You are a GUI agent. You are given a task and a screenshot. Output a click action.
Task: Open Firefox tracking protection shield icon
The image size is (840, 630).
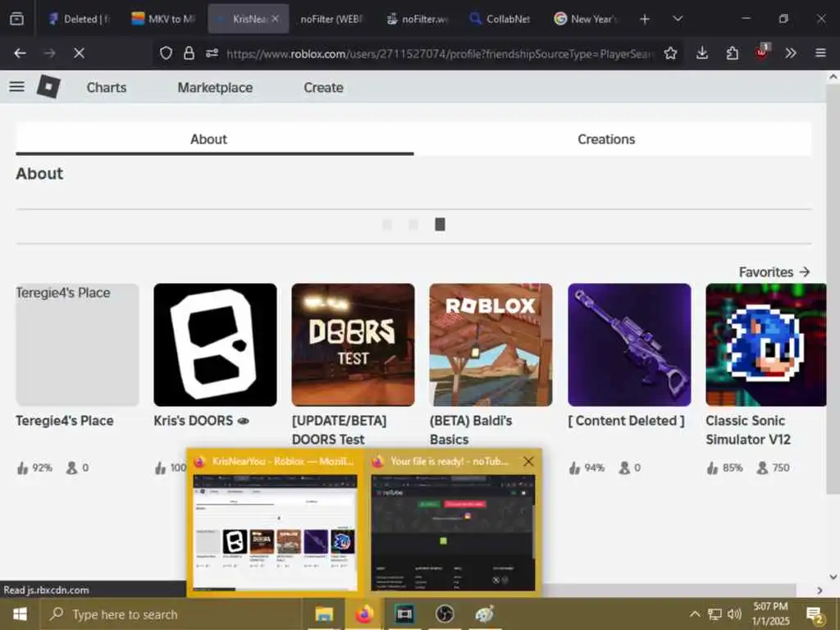[166, 53]
